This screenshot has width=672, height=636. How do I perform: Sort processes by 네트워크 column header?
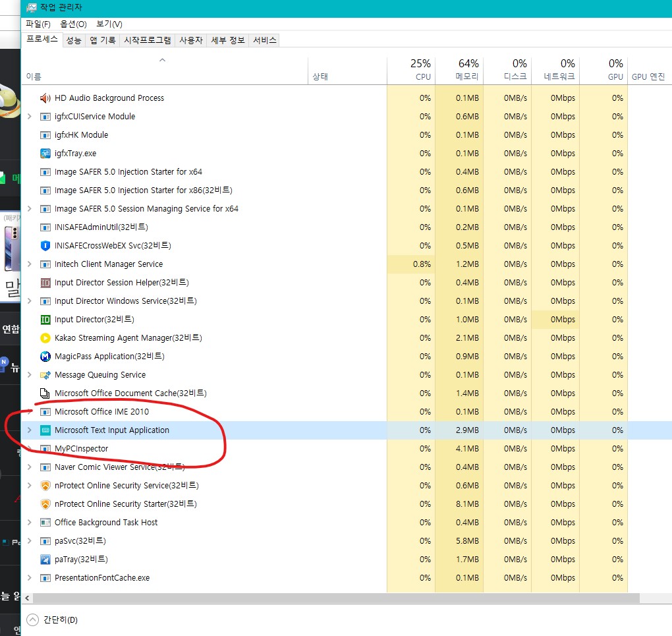click(555, 70)
